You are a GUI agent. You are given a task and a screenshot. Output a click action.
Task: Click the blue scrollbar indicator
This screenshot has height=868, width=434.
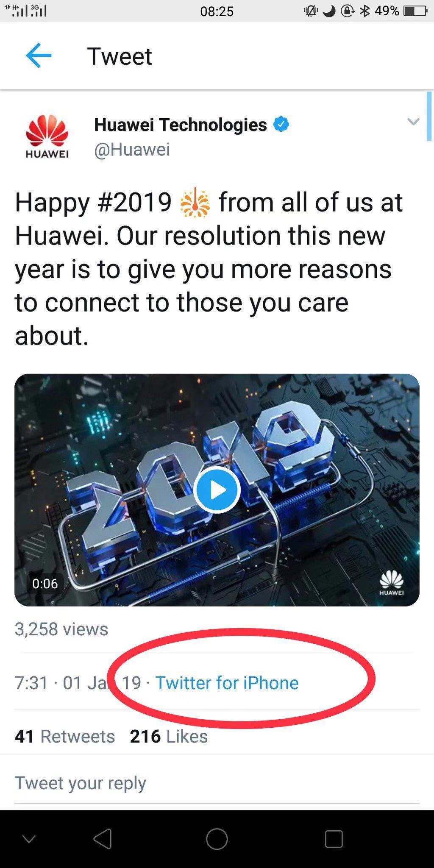pos(429,116)
